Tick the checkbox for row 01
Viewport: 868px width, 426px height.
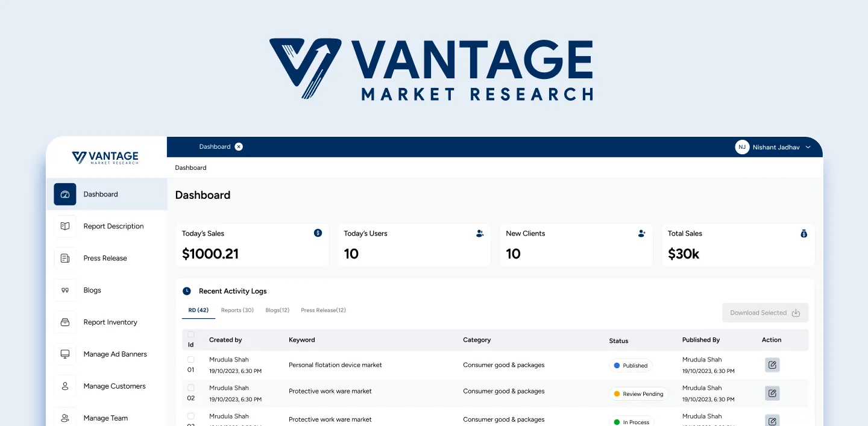(191, 360)
